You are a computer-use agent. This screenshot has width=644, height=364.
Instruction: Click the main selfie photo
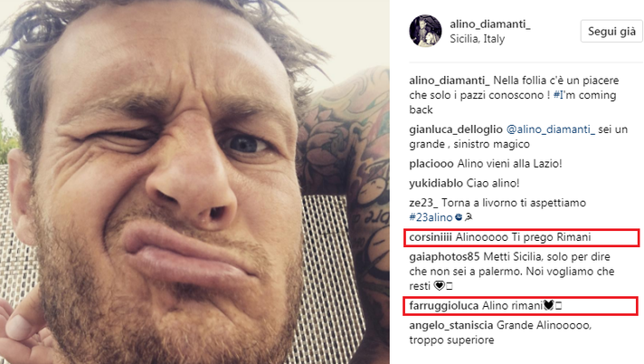point(194,182)
